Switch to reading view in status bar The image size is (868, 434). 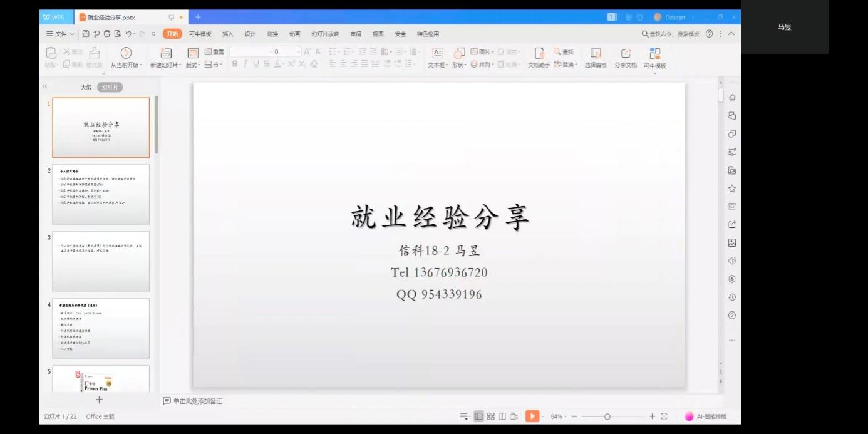(x=502, y=416)
